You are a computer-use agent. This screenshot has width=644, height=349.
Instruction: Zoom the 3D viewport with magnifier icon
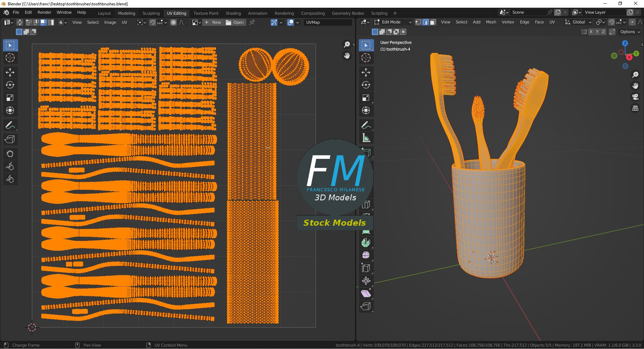click(x=635, y=74)
